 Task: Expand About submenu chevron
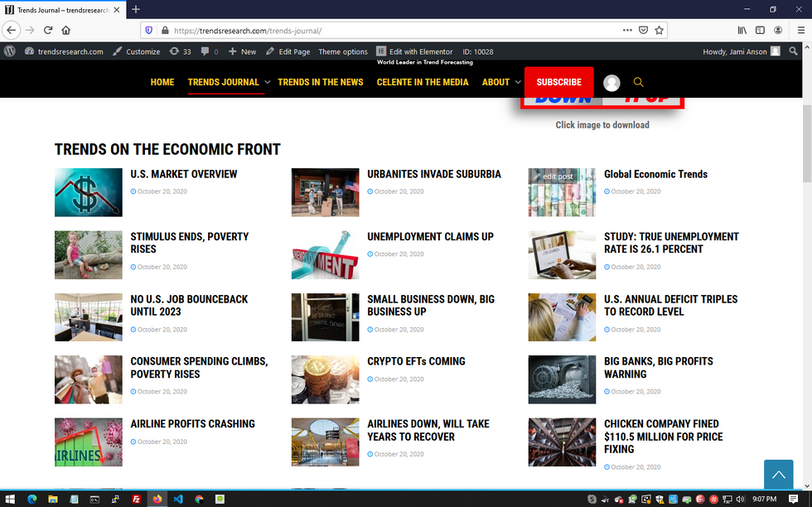pos(518,82)
